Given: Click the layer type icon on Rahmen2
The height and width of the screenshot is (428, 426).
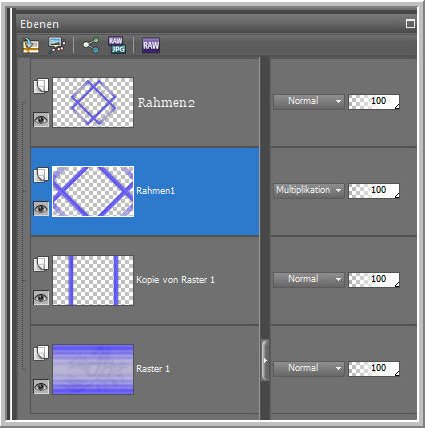Looking at the screenshot, I should 41,86.
